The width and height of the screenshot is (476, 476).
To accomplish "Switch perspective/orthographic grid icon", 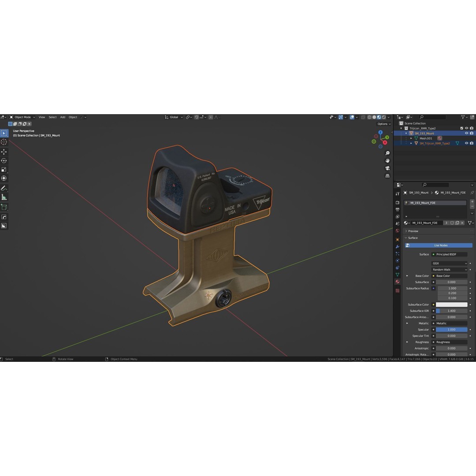I will click(387, 176).
